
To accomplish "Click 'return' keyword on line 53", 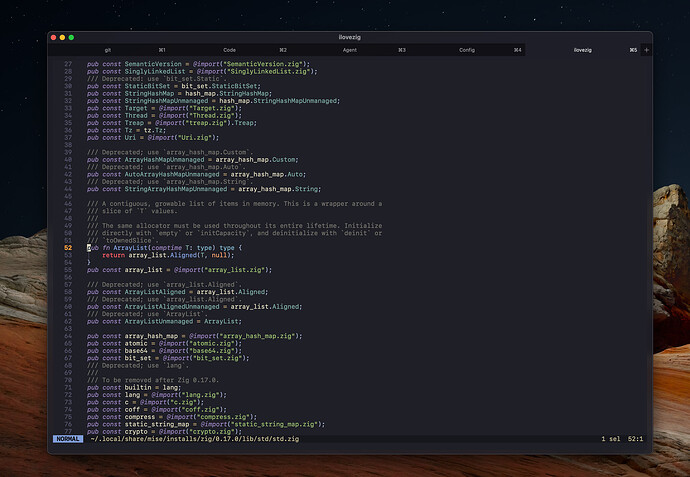I will click(x=113, y=255).
